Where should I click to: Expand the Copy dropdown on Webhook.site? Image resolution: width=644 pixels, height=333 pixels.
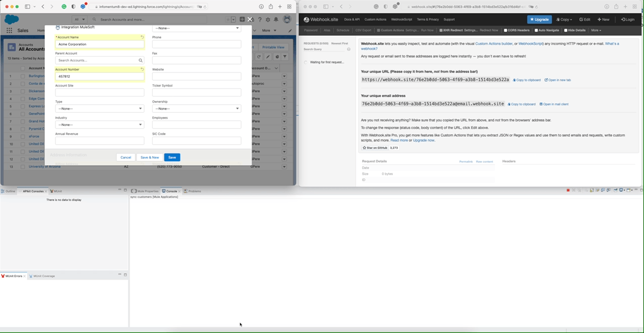[x=564, y=20]
